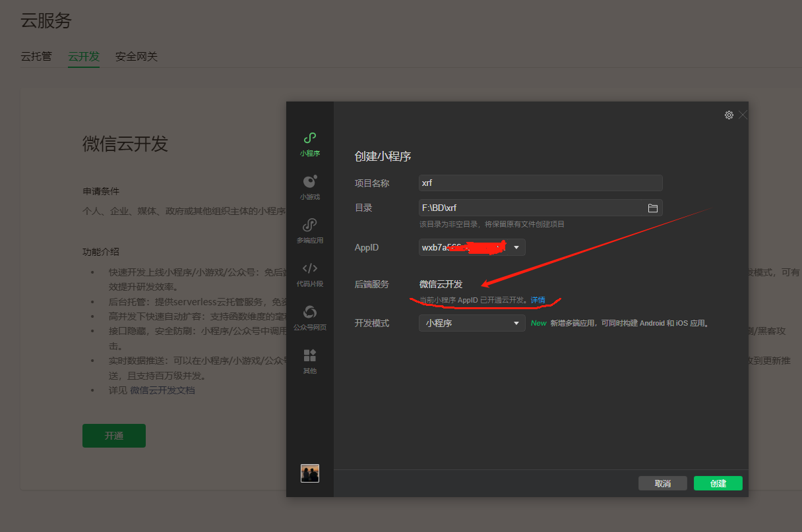This screenshot has width=802, height=532.
Task: Click the green 开通 button in background page
Action: pos(114,436)
